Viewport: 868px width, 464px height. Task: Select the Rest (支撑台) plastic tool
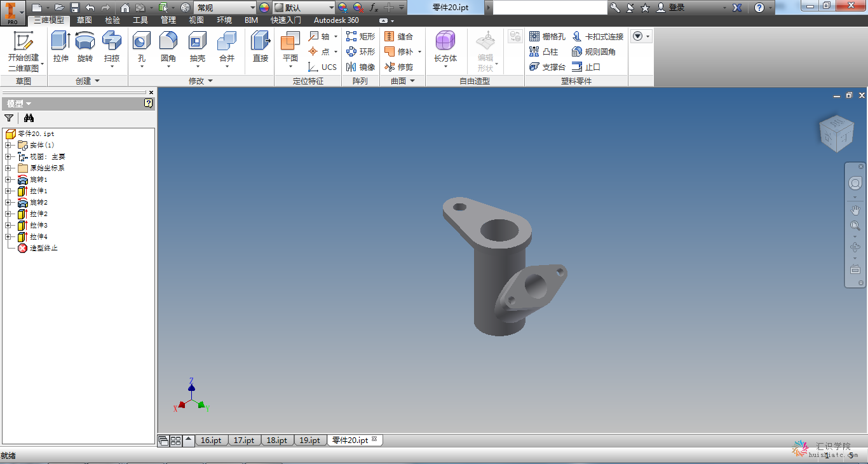point(547,67)
